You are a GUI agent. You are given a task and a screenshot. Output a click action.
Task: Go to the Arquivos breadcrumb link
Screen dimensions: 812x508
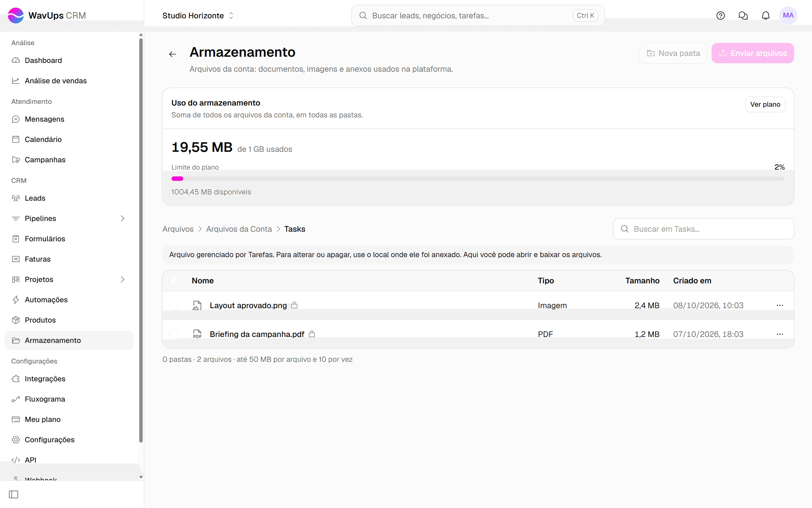pyautogui.click(x=178, y=229)
